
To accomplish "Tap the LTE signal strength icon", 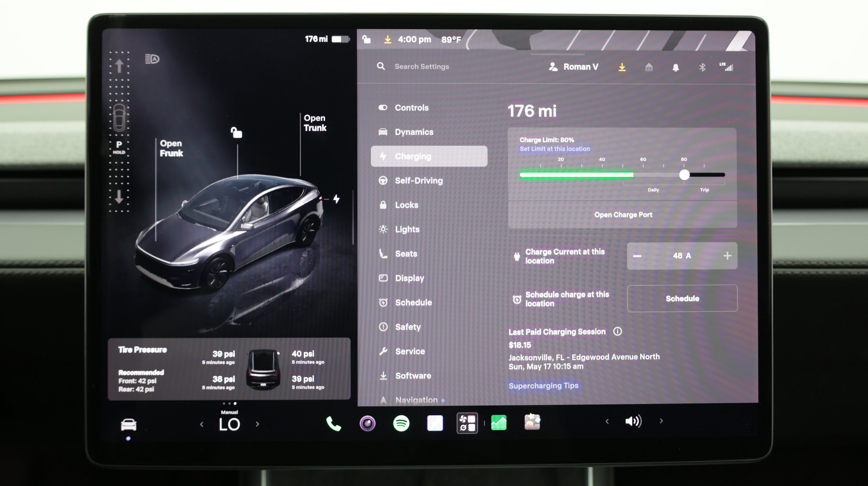I will [x=726, y=67].
